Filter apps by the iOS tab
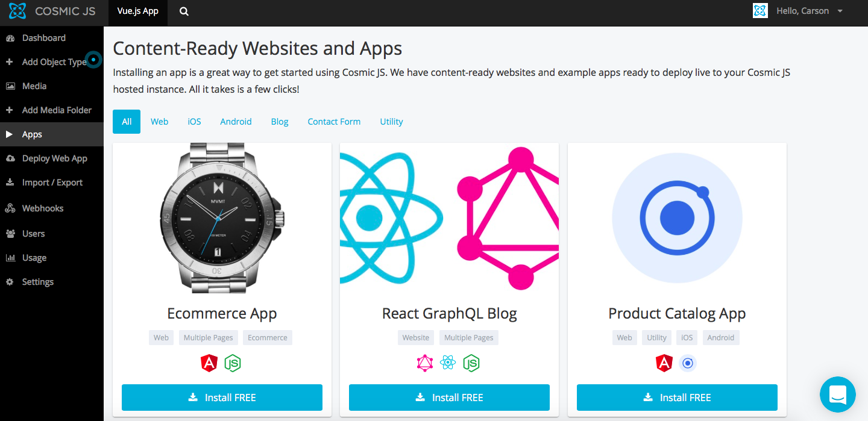 click(x=194, y=122)
